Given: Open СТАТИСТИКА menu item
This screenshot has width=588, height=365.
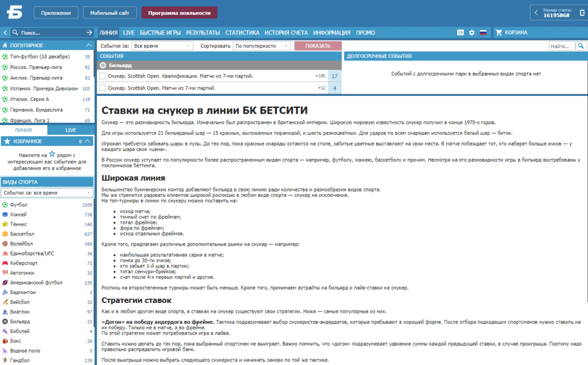Looking at the screenshot, I should click(x=242, y=33).
